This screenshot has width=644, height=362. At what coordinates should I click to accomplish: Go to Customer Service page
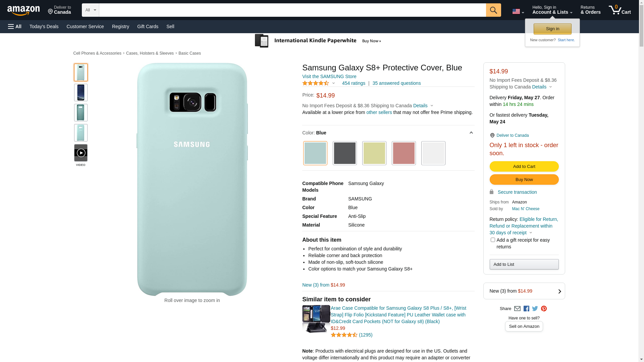click(85, 26)
